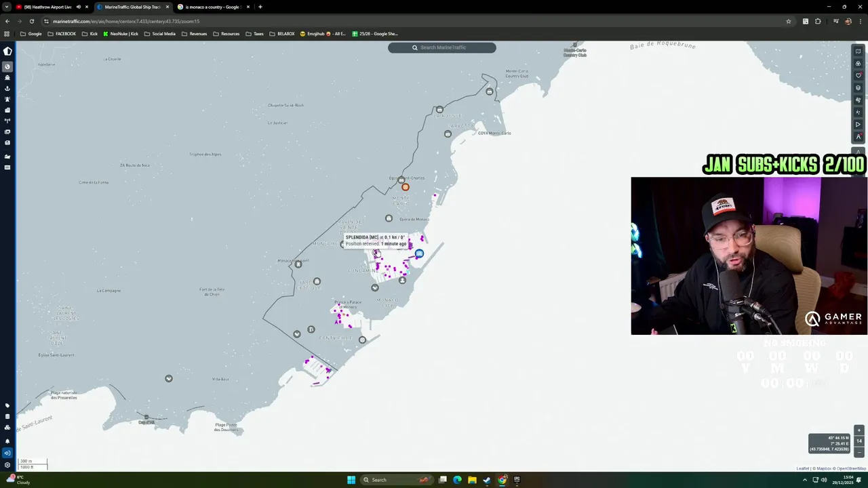Screen dimensions: 868x488
Task: Zoom in with the map plus button
Action: (x=859, y=430)
